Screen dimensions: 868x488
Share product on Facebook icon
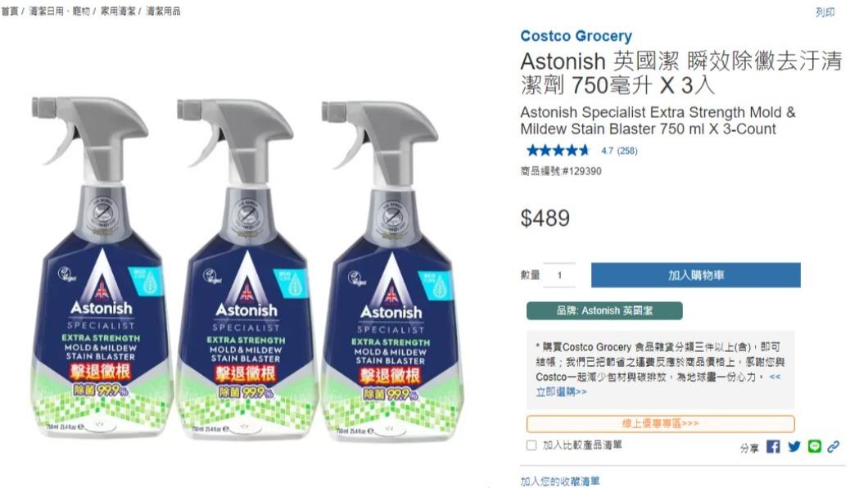pos(773,446)
